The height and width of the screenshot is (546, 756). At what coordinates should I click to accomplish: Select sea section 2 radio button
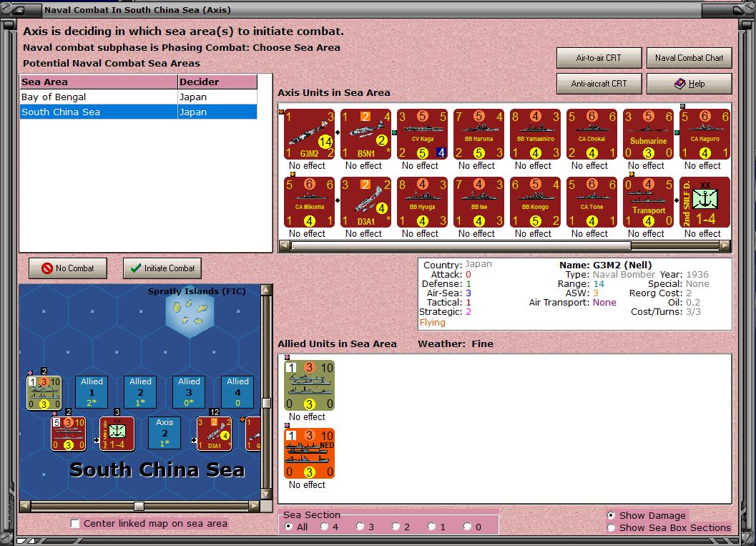click(x=396, y=527)
